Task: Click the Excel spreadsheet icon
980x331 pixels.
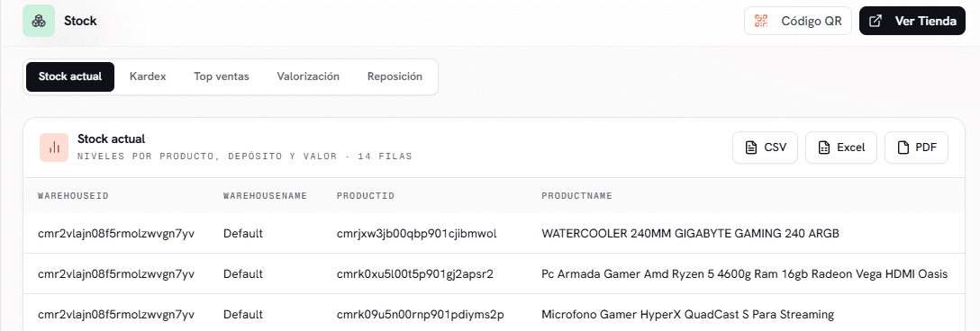Action: pyautogui.click(x=824, y=148)
